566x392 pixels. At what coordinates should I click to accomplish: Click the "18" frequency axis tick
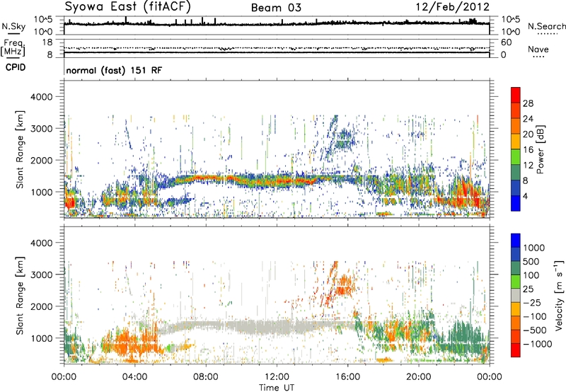(47, 42)
